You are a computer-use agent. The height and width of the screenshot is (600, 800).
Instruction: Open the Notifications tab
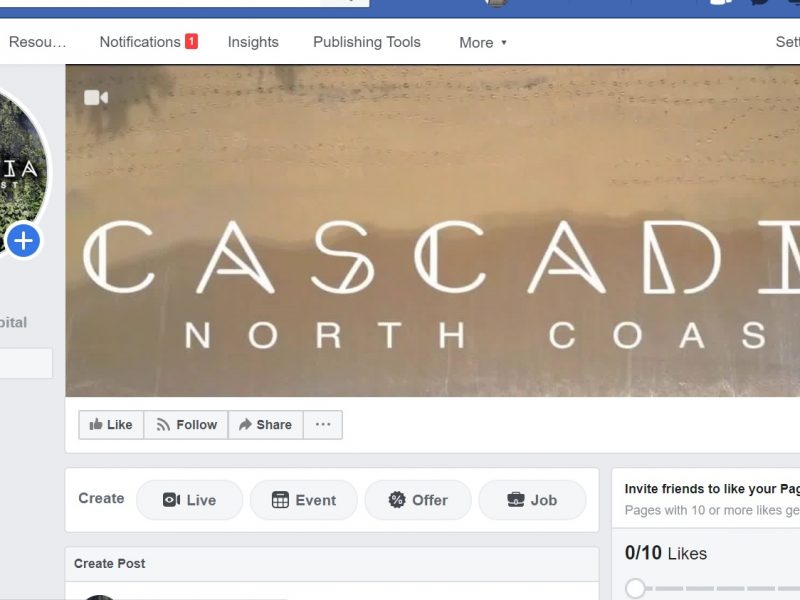pyautogui.click(x=148, y=42)
